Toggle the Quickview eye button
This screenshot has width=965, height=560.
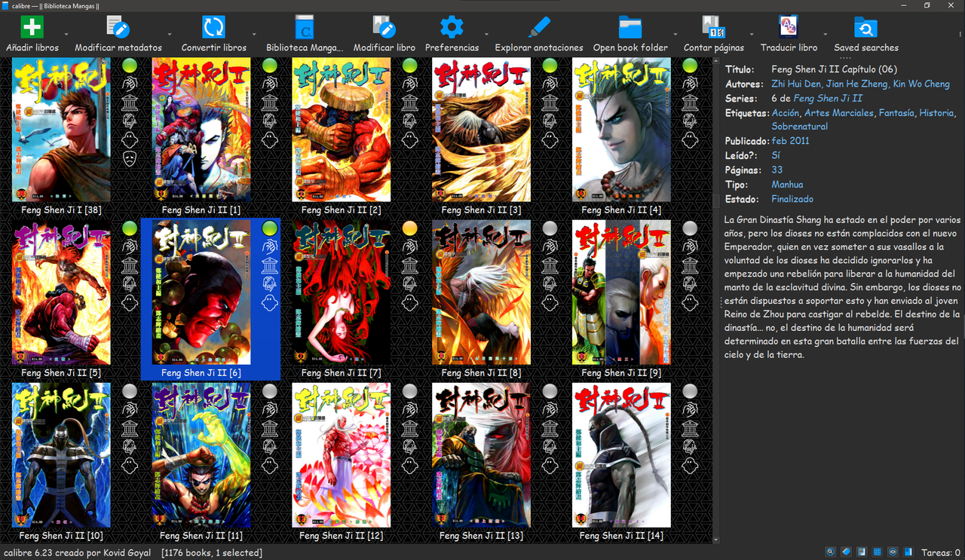pos(893,552)
